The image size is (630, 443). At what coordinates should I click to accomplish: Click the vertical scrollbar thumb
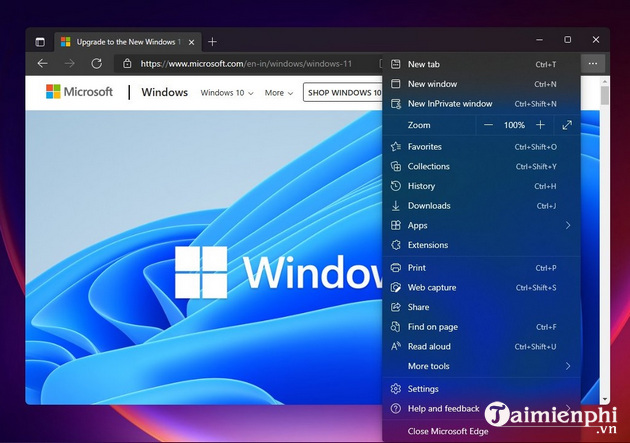pos(605,95)
